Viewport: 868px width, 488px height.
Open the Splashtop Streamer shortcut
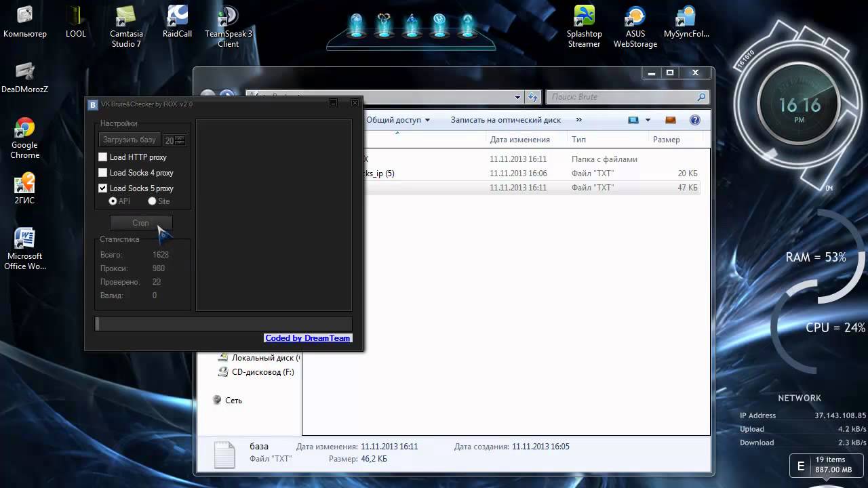click(x=585, y=26)
